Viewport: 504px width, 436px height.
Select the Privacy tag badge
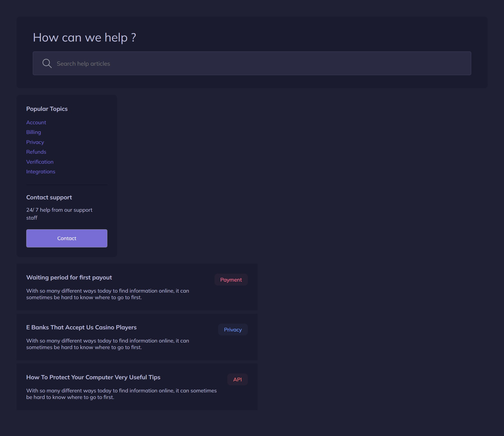(233, 329)
